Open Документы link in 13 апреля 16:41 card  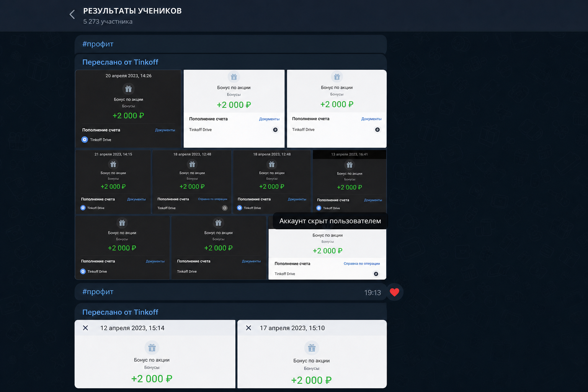[x=373, y=200]
